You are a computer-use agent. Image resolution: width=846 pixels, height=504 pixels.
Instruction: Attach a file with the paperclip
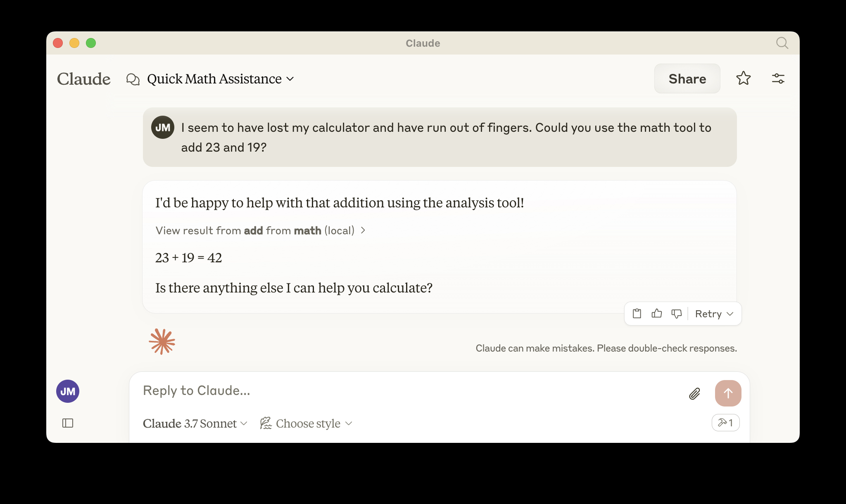pyautogui.click(x=695, y=394)
